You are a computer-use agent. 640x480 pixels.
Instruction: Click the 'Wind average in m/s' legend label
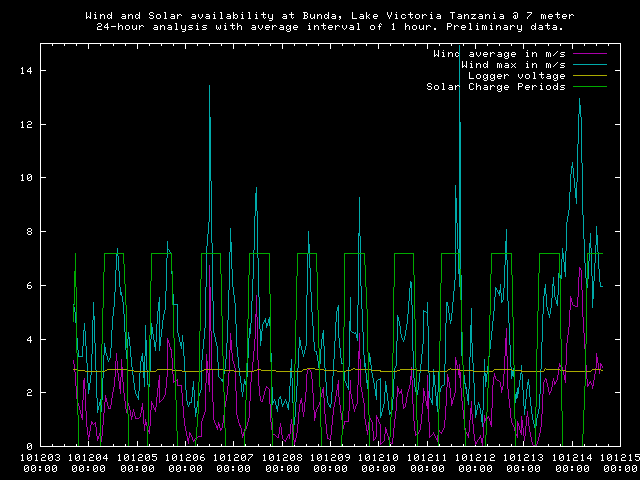499,53
